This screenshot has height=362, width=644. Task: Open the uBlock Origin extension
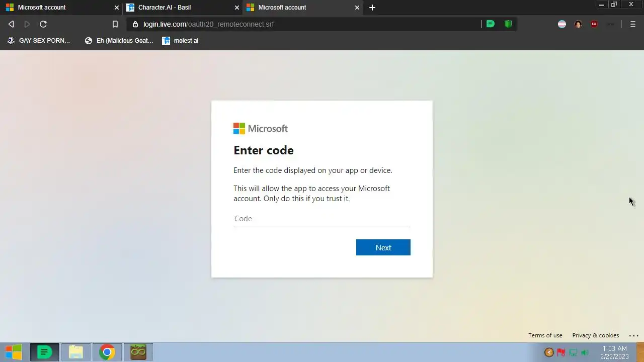tap(594, 24)
